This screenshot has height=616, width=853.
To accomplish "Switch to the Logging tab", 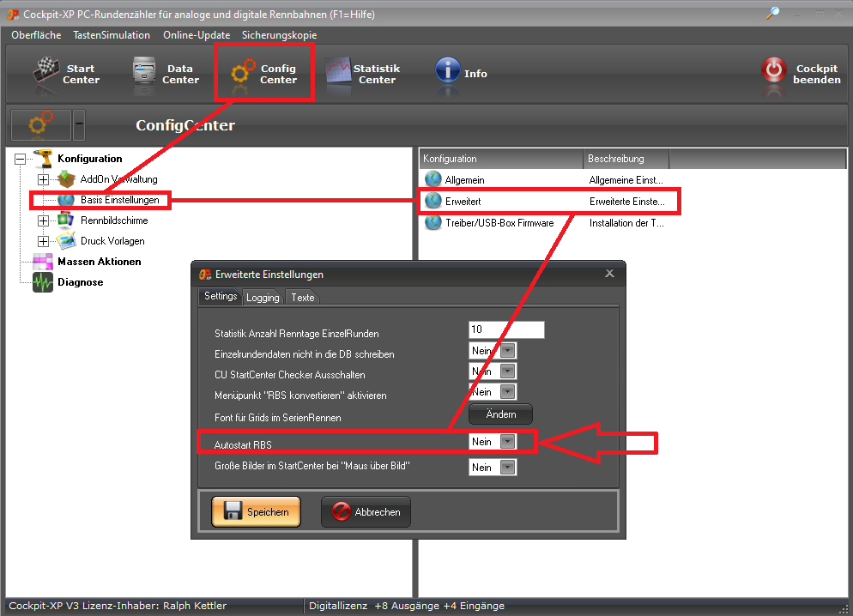I will pyautogui.click(x=263, y=298).
